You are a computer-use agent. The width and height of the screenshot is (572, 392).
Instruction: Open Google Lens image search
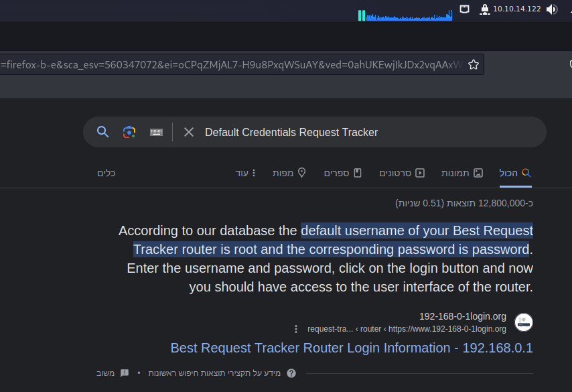click(129, 132)
